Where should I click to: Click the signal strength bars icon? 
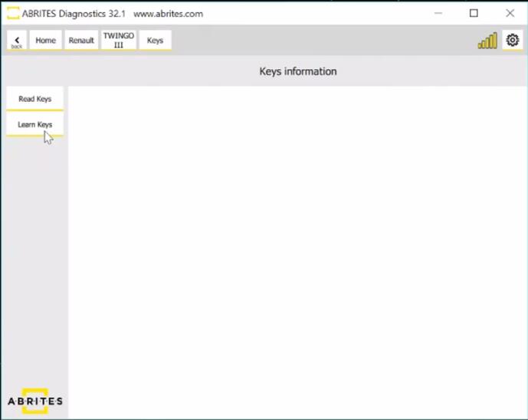click(x=487, y=41)
